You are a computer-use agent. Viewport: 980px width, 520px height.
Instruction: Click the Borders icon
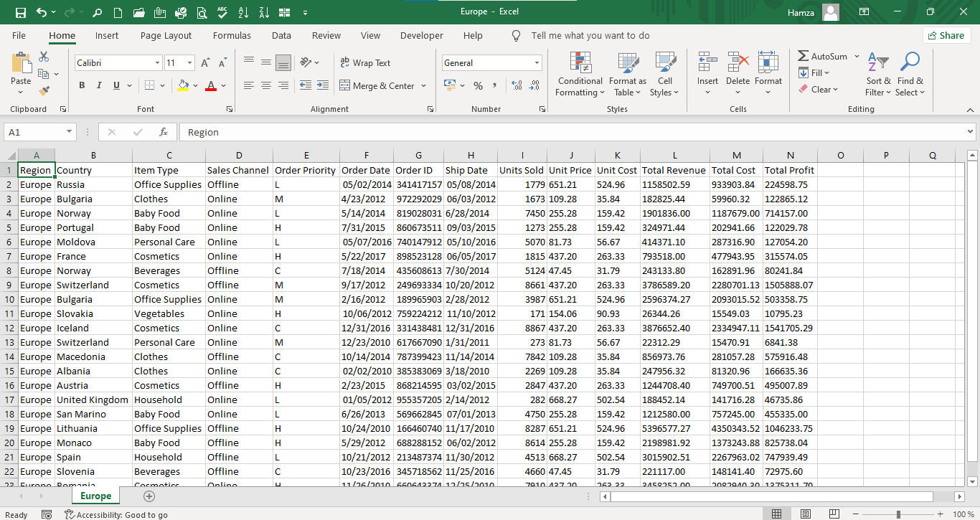149,85
